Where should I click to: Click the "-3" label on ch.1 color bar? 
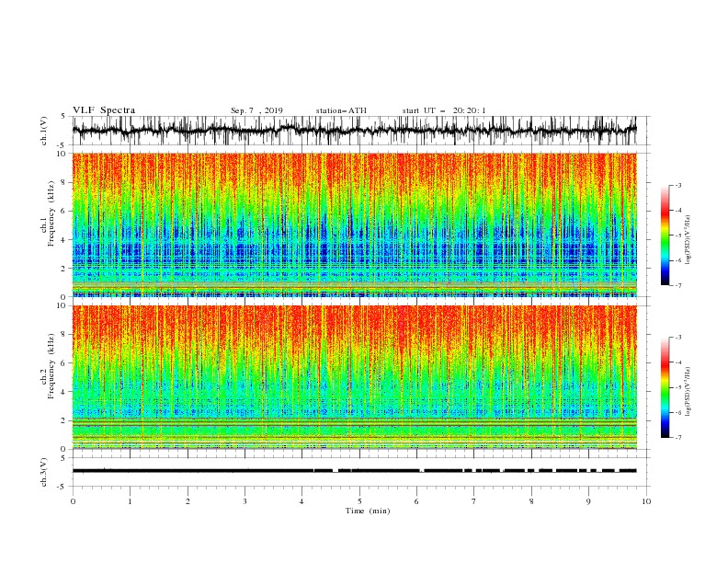tap(678, 185)
